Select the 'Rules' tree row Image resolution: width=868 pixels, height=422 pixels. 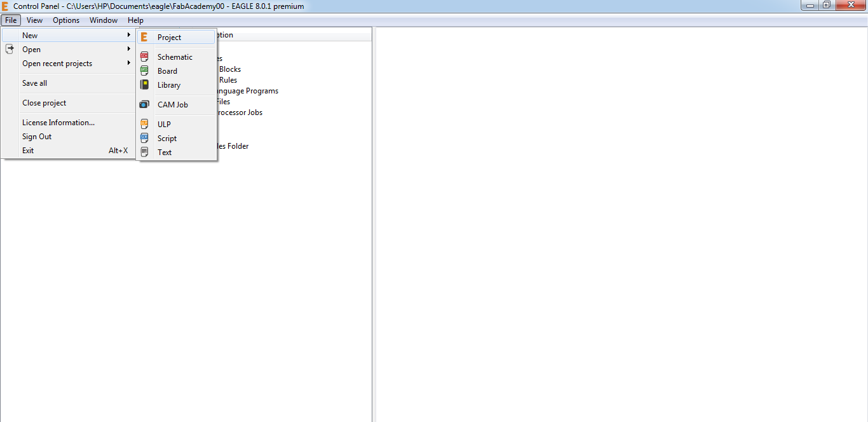point(228,80)
